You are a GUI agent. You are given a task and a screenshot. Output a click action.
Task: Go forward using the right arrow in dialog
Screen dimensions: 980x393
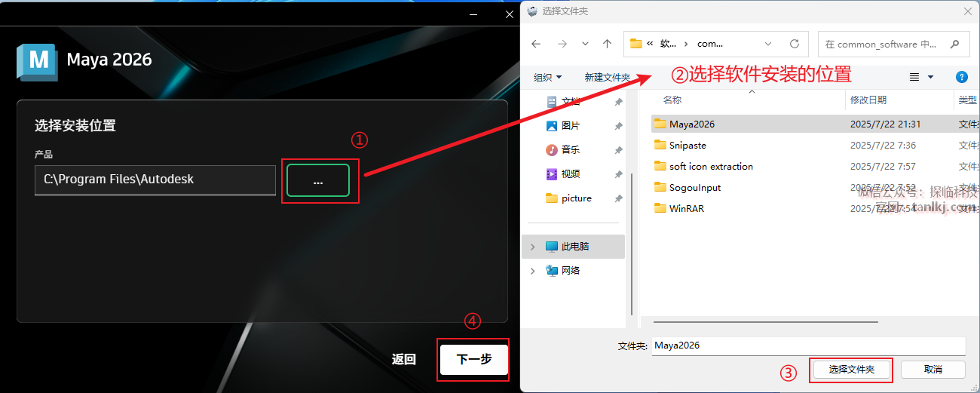click(x=562, y=44)
